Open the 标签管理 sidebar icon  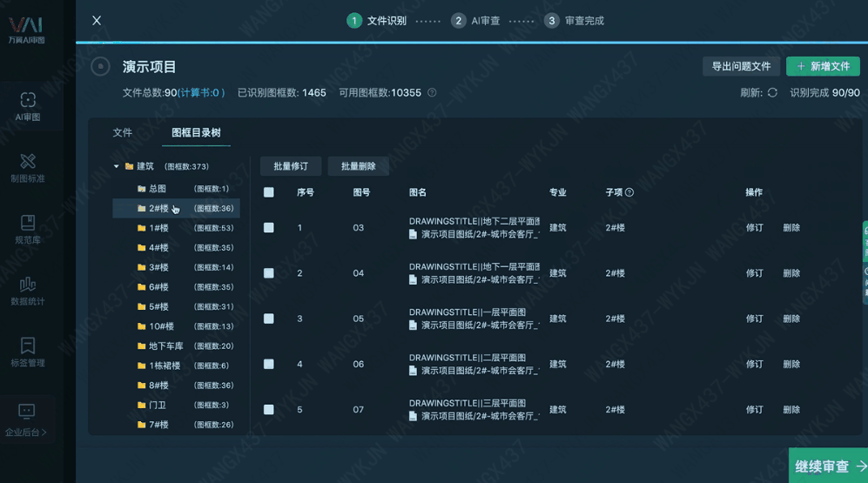[x=28, y=352]
